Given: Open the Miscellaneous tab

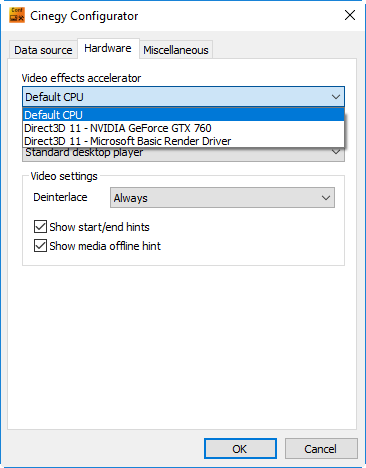Looking at the screenshot, I should point(176,50).
